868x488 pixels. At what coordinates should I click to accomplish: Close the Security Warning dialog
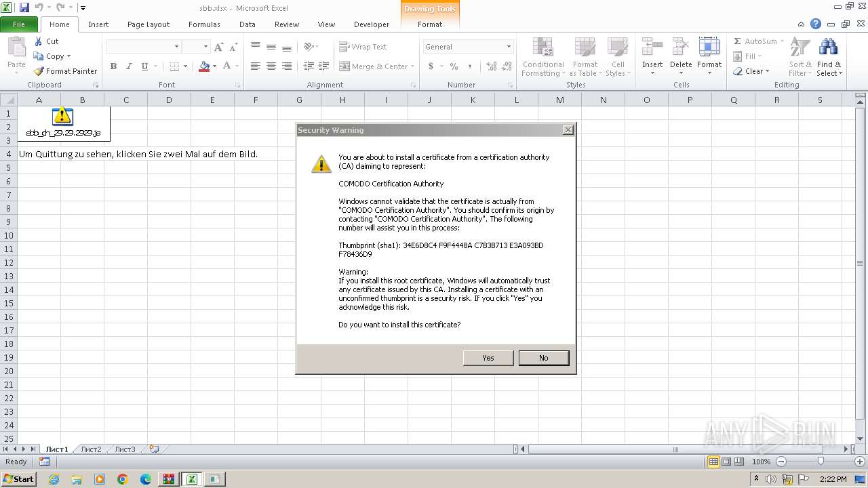568,130
